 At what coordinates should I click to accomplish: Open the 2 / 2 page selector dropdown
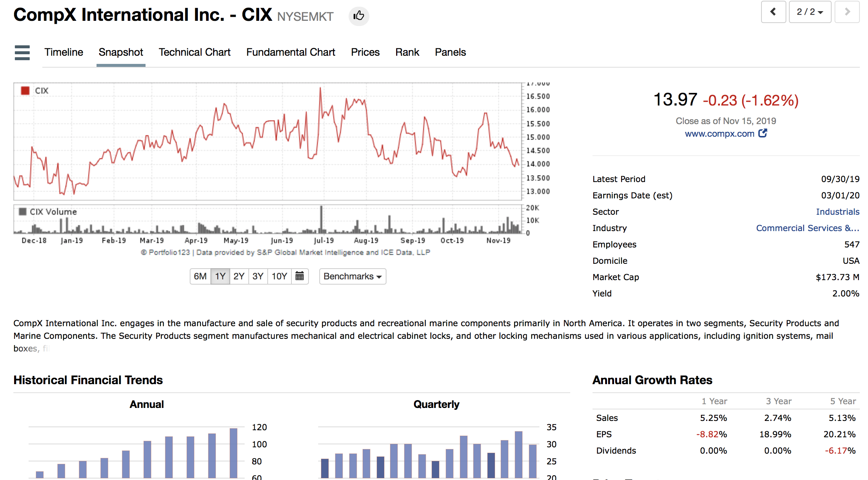click(810, 12)
